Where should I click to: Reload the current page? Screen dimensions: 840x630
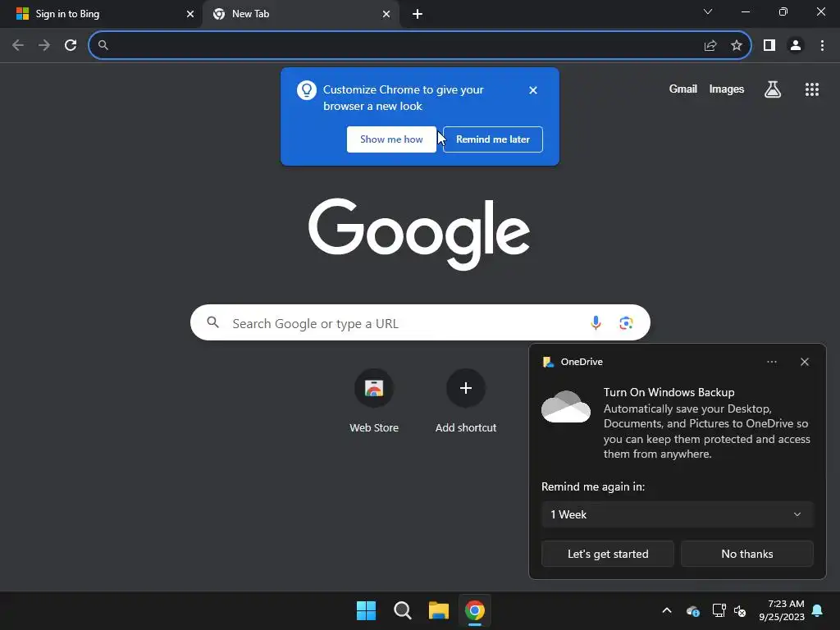(x=71, y=46)
